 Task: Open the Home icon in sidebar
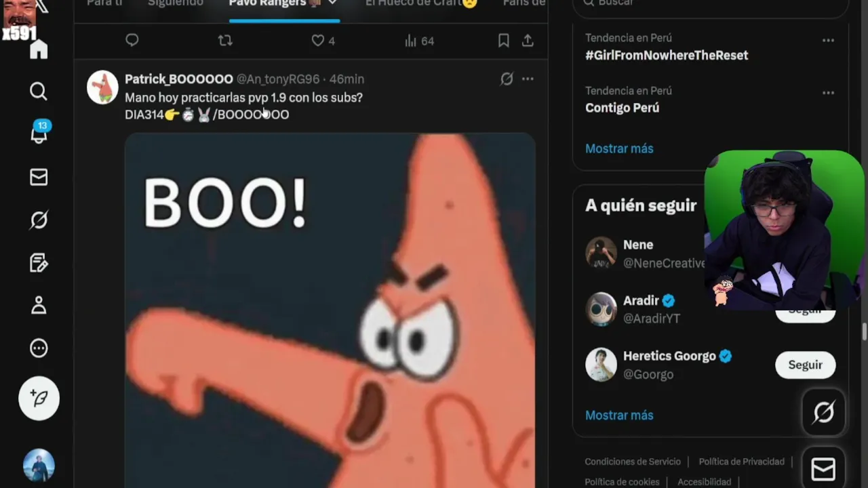click(39, 49)
